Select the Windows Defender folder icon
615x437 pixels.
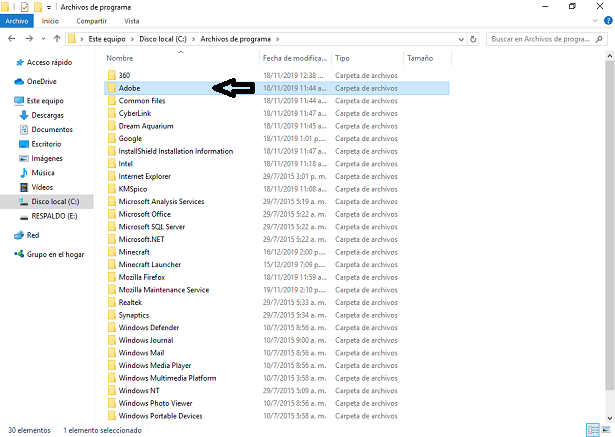112,327
